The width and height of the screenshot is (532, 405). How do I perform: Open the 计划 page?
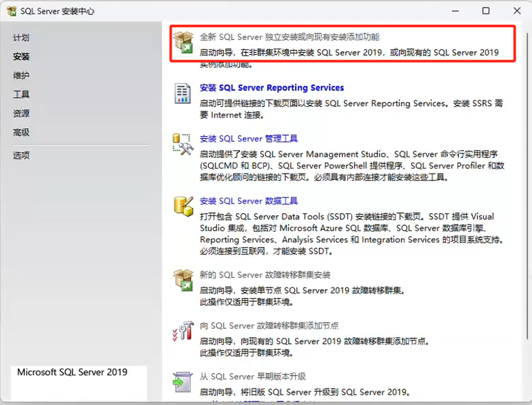point(21,37)
